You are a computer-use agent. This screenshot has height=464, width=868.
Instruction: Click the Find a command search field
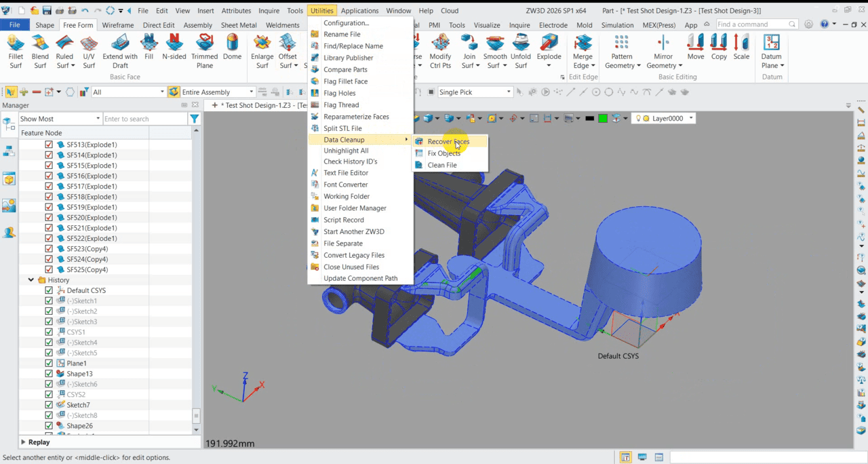(751, 24)
